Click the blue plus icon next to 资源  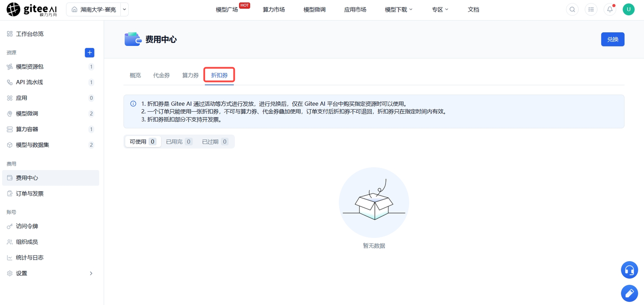point(90,52)
